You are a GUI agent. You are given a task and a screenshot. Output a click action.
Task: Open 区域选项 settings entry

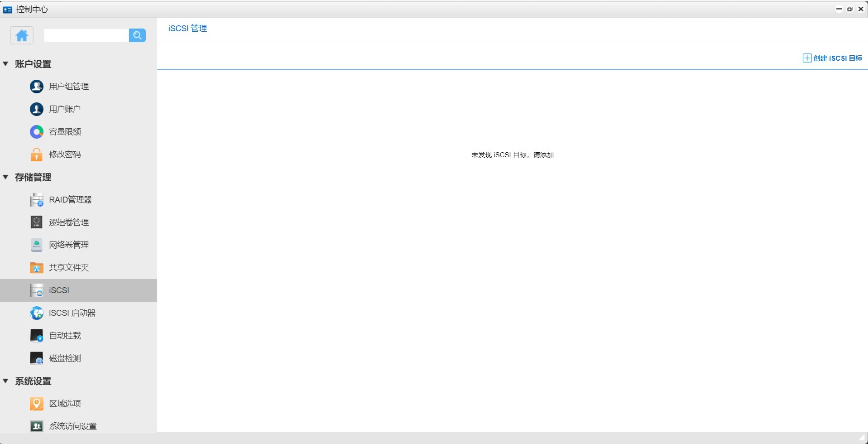click(65, 404)
